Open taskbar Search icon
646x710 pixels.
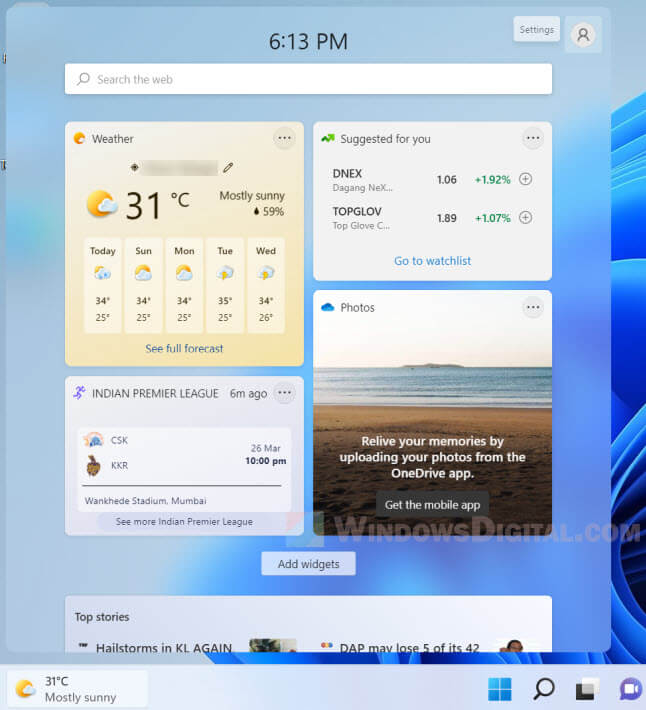pyautogui.click(x=544, y=689)
